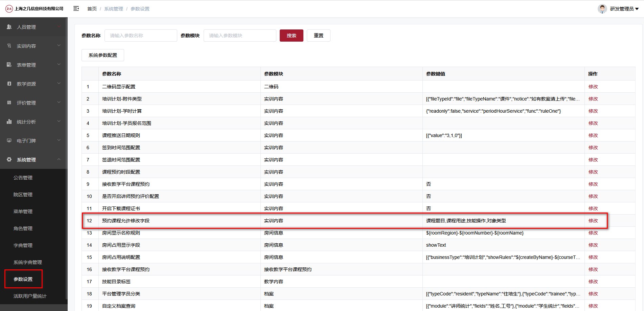Click the 统计分析 bar chart icon
Viewport: 644px width, 311px height.
pos(9,121)
